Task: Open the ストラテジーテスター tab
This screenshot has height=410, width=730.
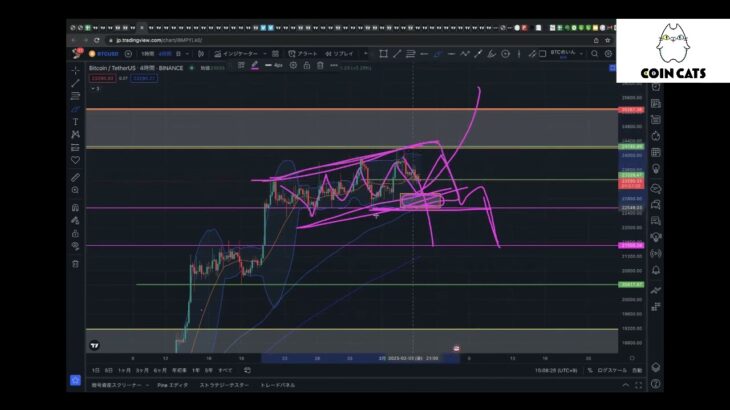Action: (x=224, y=385)
